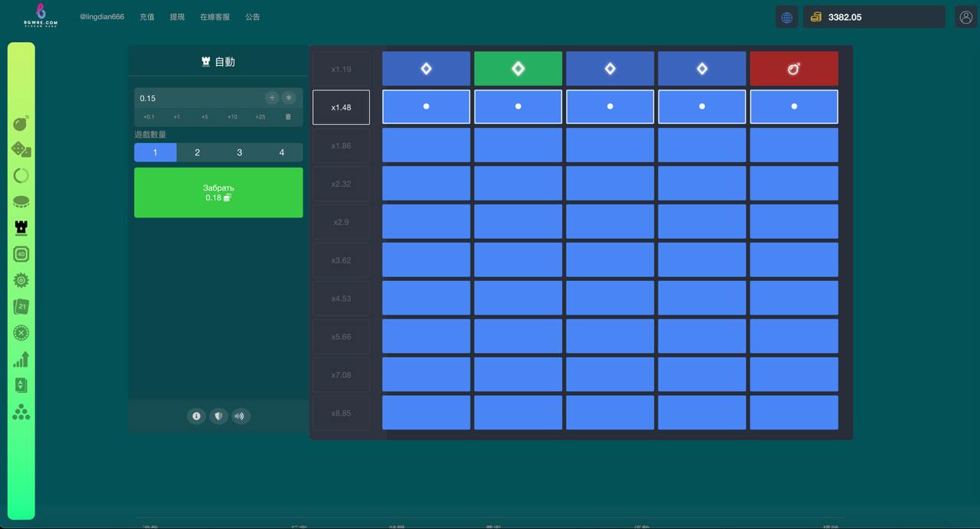Open the dice game in sidebar
Viewport: 980px width, 529px height.
coord(21,149)
